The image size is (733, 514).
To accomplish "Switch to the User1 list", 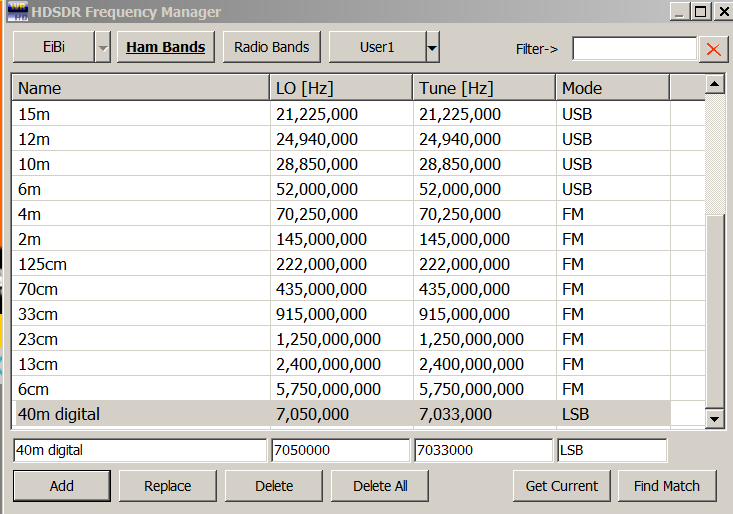I will [x=377, y=47].
